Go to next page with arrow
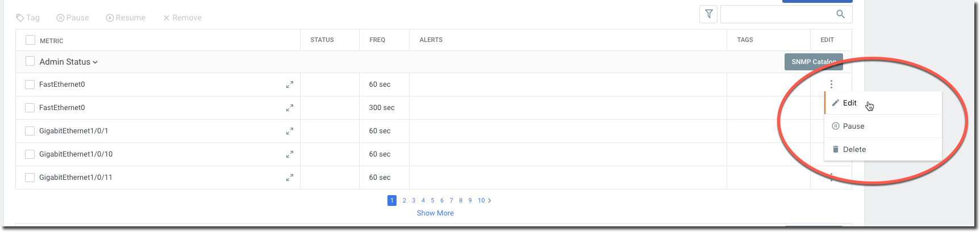Image resolution: width=980 pixels, height=232 pixels. coord(490,200)
